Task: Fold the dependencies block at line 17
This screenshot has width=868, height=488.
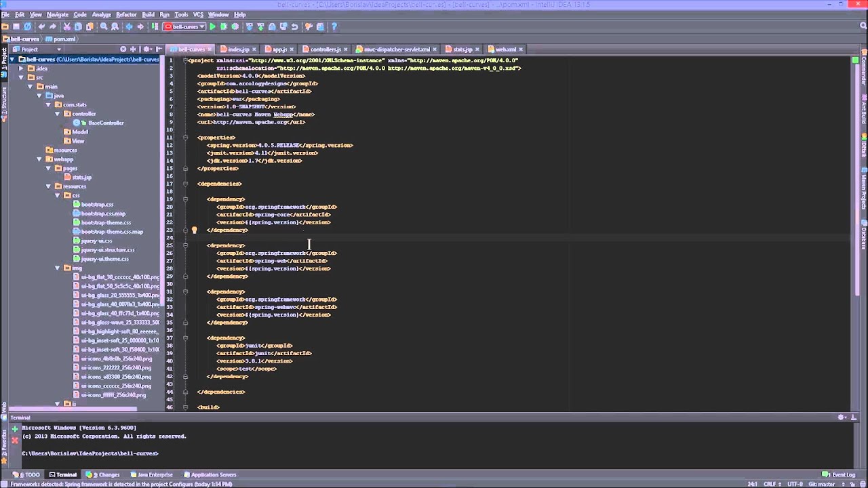Action: [186, 184]
